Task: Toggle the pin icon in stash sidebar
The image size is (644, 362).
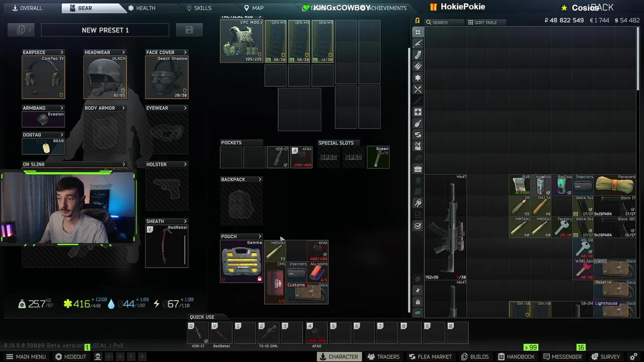Action: coord(418,291)
